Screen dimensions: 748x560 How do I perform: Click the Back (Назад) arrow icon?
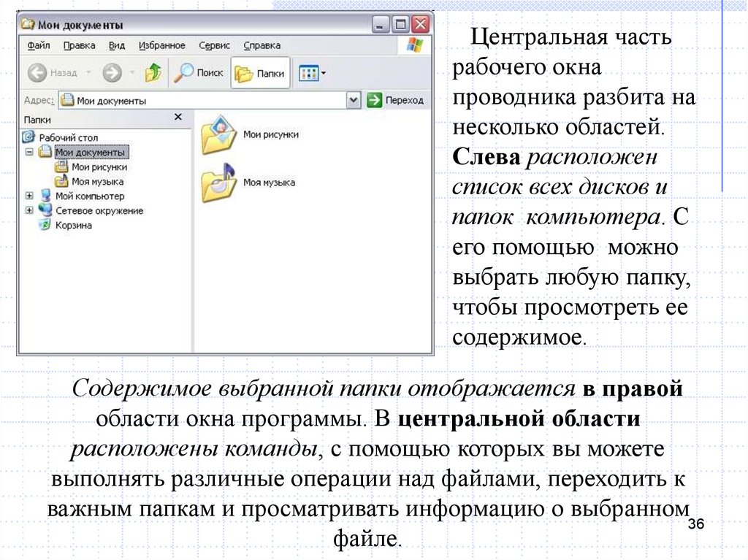coord(37,73)
